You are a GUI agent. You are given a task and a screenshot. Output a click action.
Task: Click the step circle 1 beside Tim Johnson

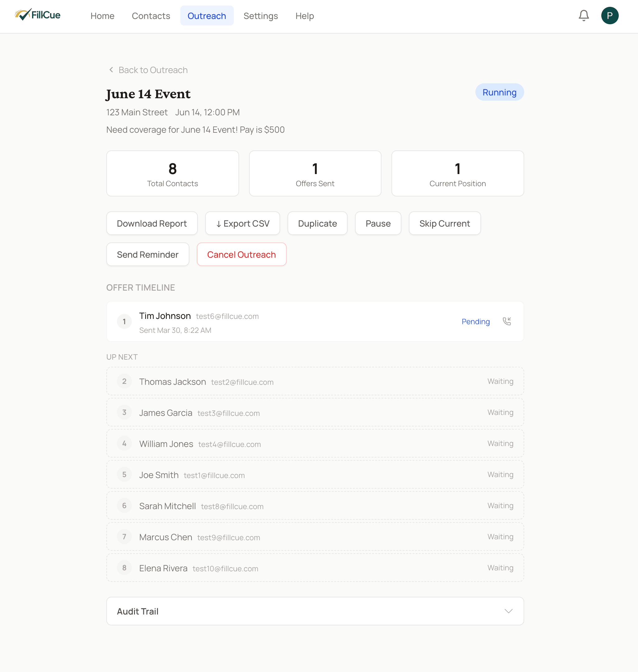pos(124,321)
